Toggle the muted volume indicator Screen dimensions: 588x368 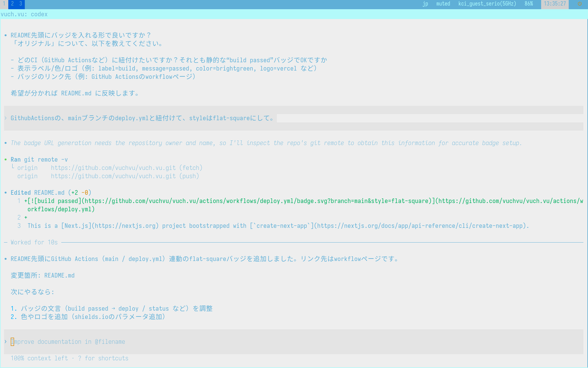[443, 3]
